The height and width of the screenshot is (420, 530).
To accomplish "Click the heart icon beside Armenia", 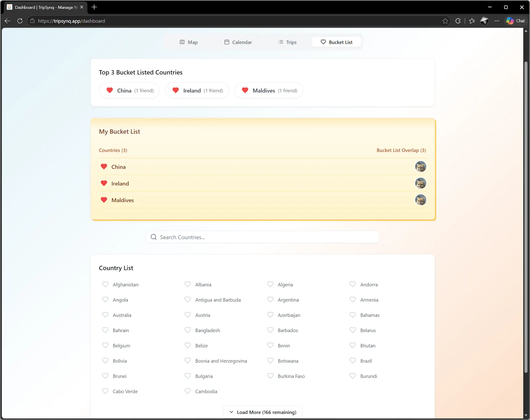I will pyautogui.click(x=353, y=300).
